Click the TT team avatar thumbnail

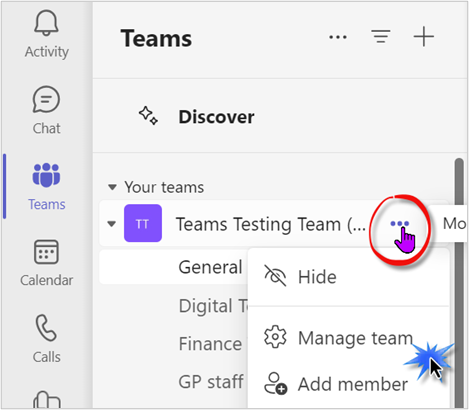tap(143, 223)
